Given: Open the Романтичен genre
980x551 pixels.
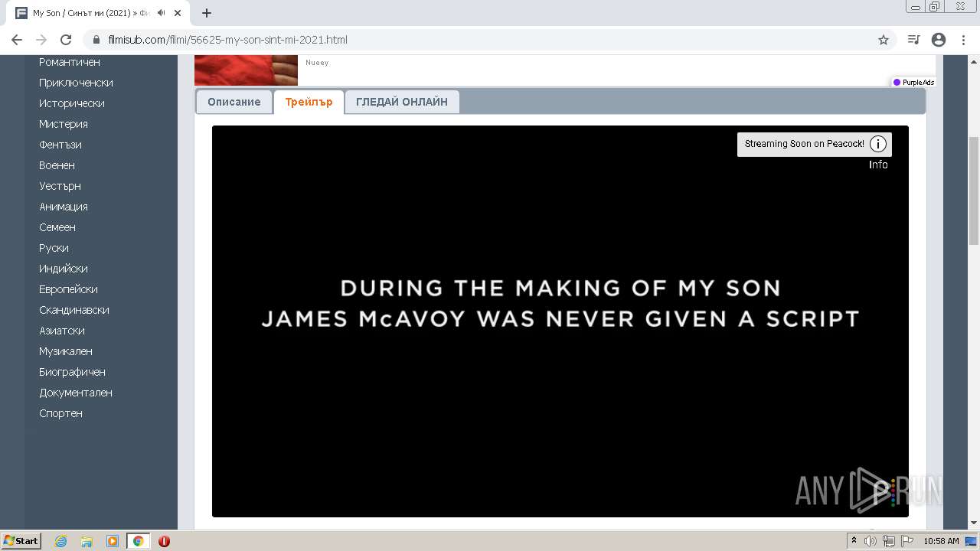Looking at the screenshot, I should coord(70,62).
